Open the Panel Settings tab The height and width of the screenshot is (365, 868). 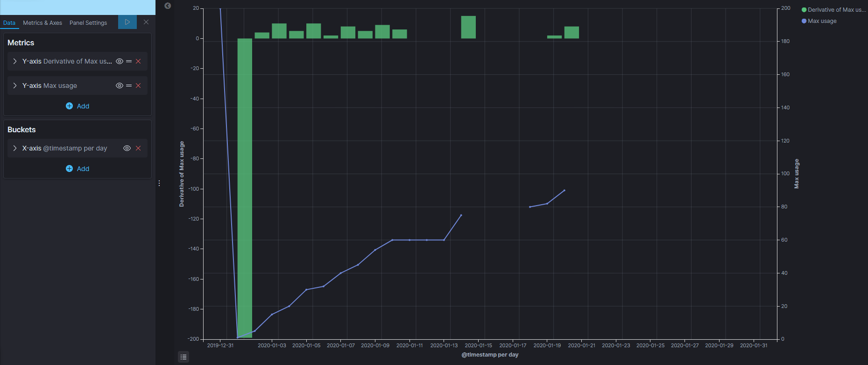point(88,23)
